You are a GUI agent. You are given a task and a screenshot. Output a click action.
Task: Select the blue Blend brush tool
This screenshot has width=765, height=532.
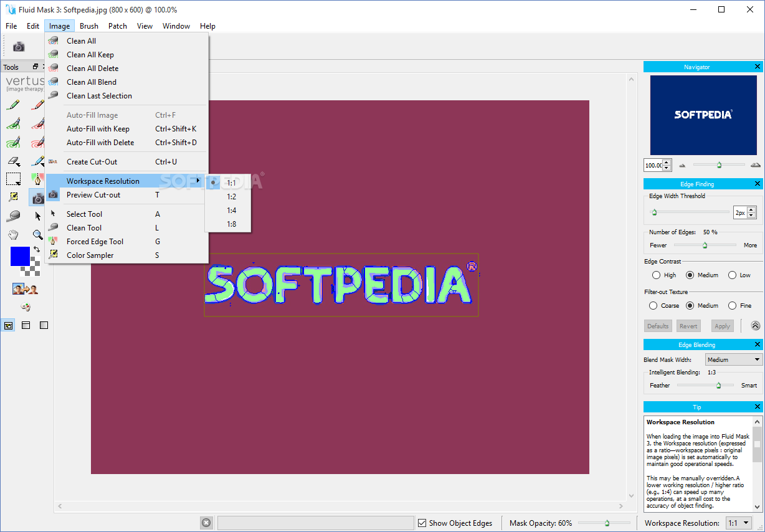(x=37, y=161)
